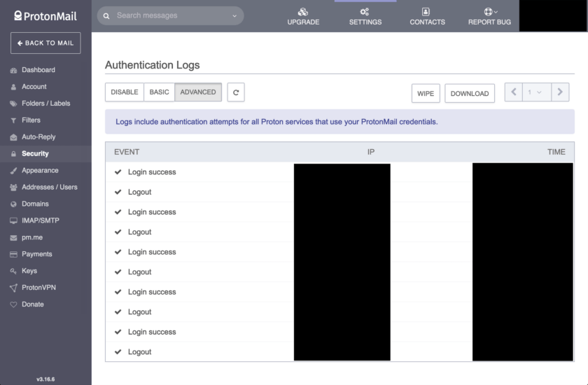This screenshot has width=588, height=385.
Task: Click the search magnifier icon
Action: coord(106,15)
